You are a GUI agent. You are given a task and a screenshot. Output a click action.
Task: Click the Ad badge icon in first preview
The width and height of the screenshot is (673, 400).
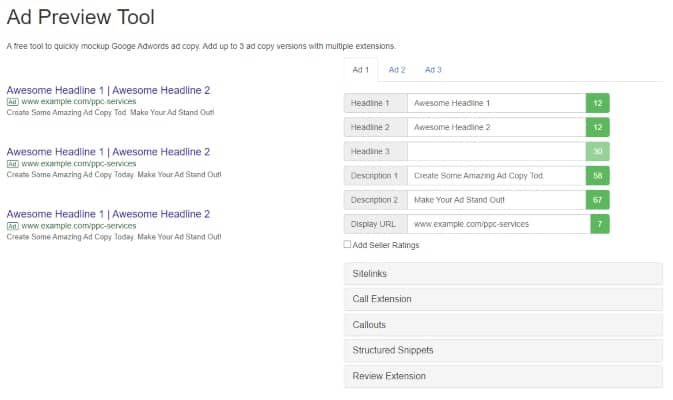click(12, 102)
